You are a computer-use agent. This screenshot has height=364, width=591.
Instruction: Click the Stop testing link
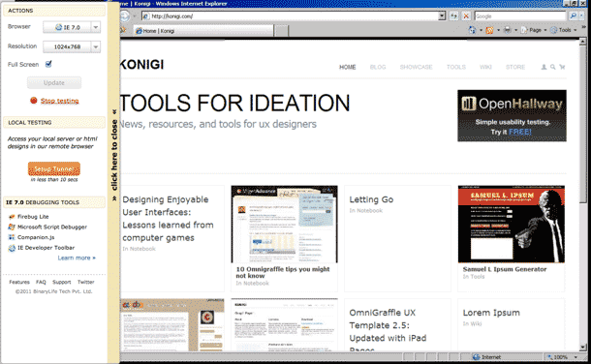[59, 101]
